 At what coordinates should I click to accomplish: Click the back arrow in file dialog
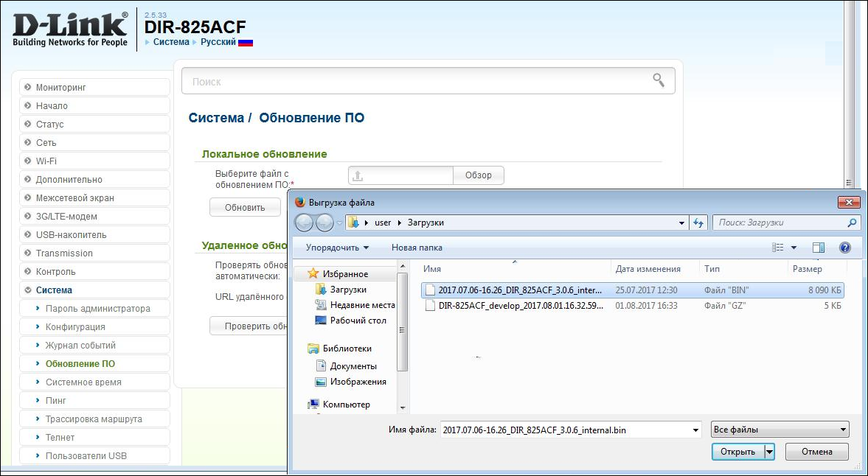point(304,223)
